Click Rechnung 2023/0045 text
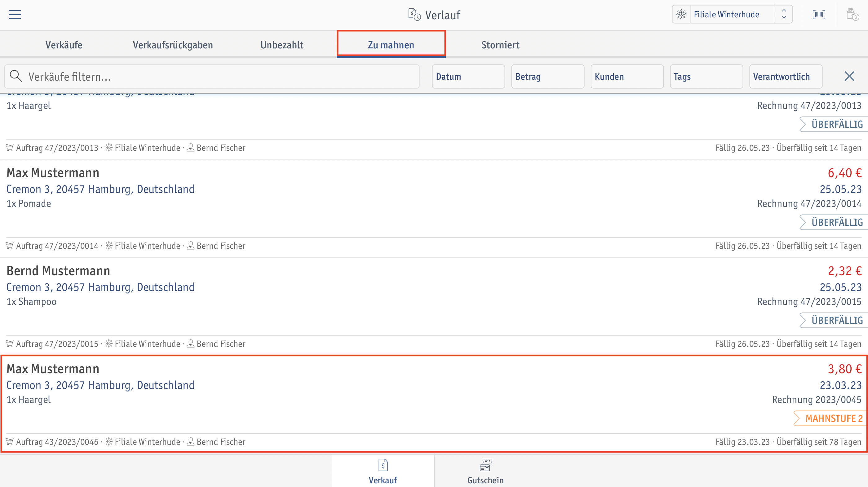Viewport: 868px width, 487px height. point(817,400)
